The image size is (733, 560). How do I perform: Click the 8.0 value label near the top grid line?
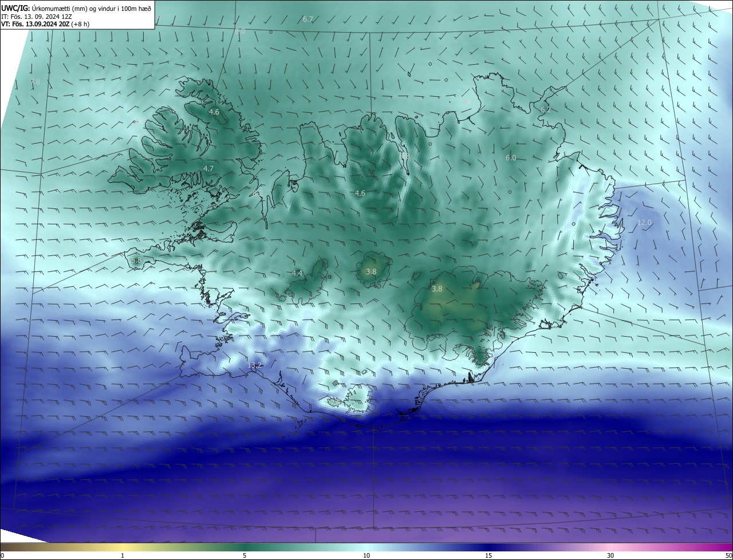(240, 31)
